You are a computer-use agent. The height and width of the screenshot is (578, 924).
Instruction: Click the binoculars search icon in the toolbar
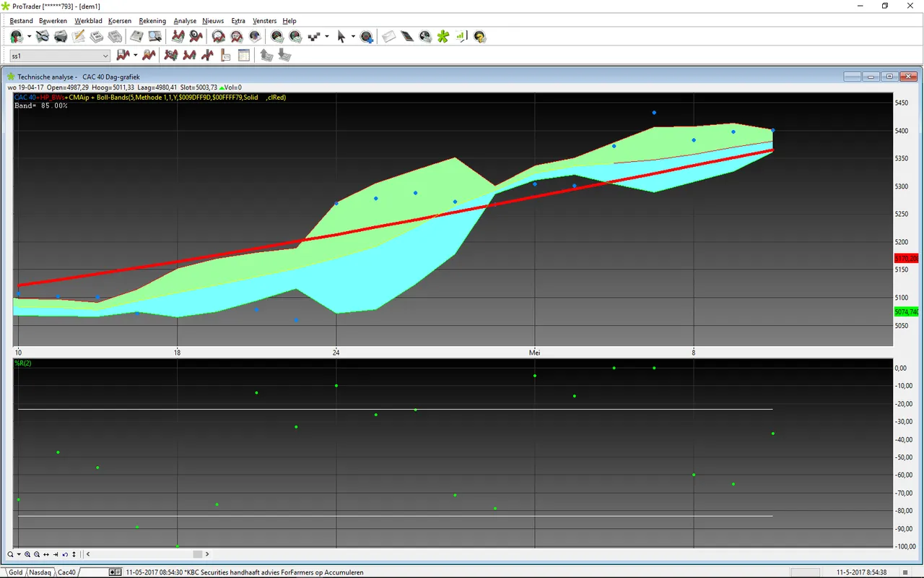[43, 36]
